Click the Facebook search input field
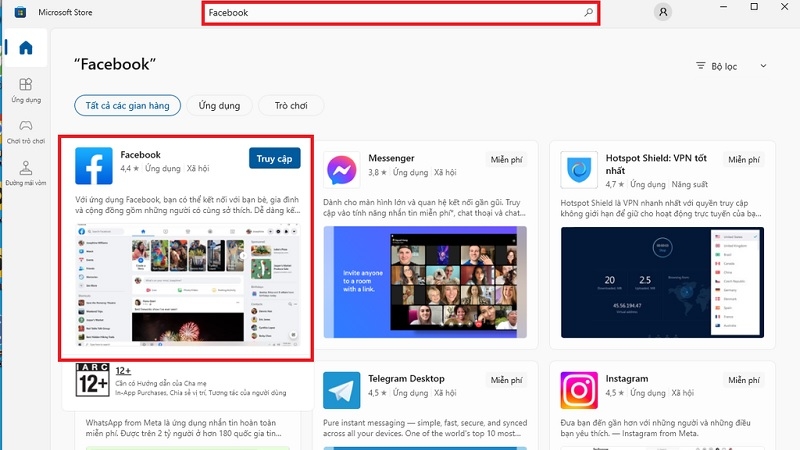Image resolution: width=800 pixels, height=450 pixels. point(401,13)
